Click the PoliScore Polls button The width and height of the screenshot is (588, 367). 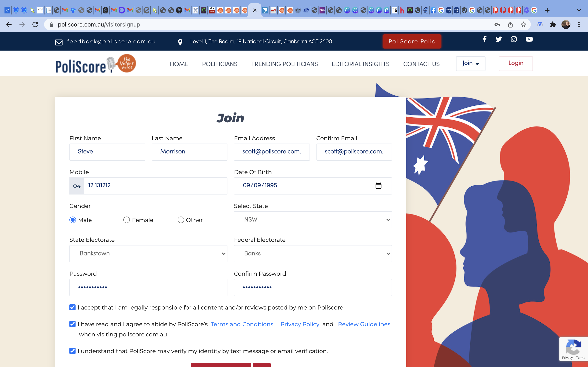(412, 42)
